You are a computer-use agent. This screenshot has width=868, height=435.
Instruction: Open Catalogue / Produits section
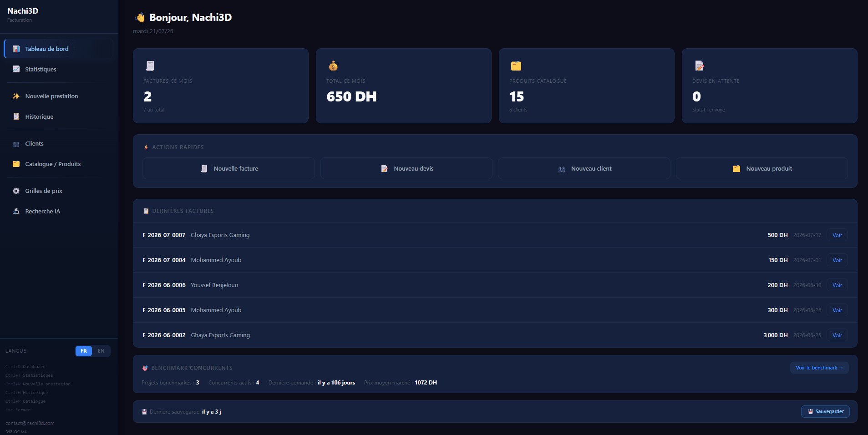(58, 164)
